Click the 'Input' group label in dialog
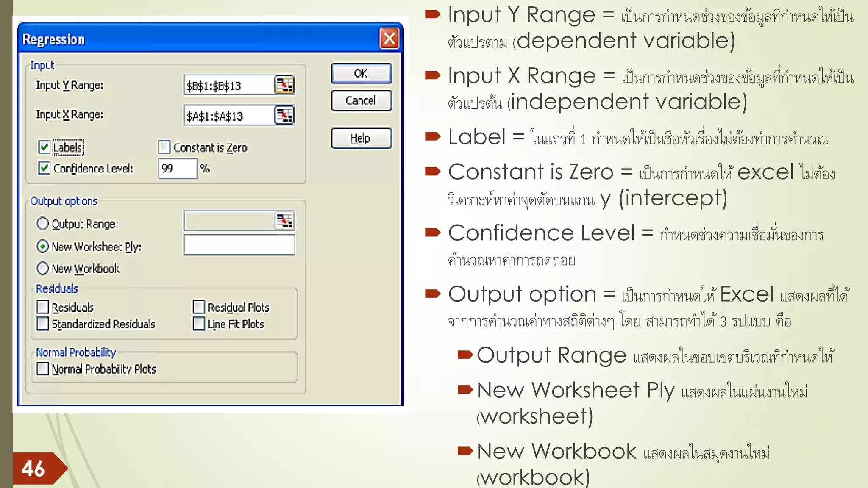 [42, 65]
